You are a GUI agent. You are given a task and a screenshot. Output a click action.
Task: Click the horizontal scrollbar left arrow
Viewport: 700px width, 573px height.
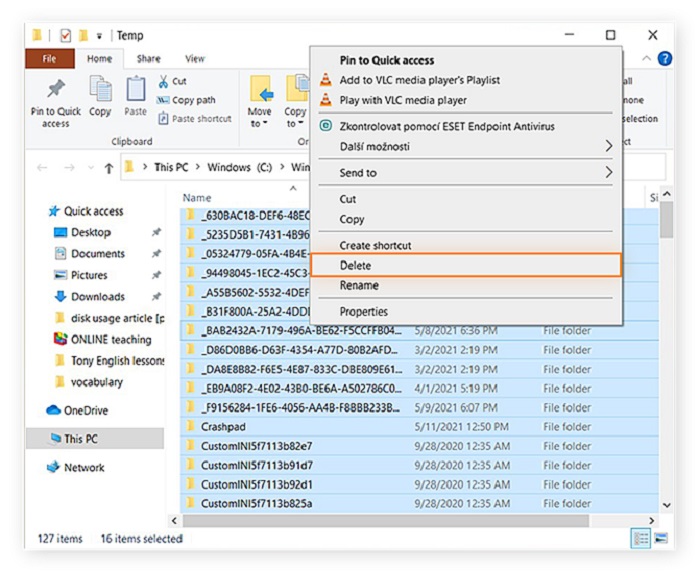tap(174, 520)
